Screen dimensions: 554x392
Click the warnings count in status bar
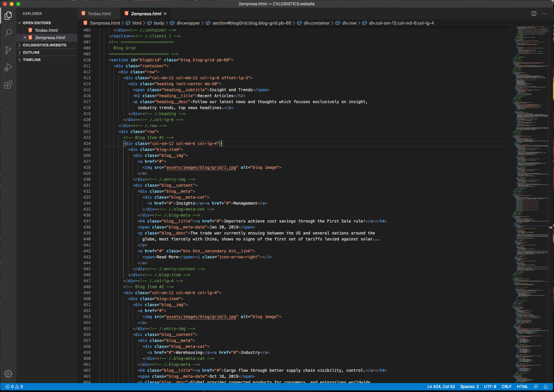19,387
